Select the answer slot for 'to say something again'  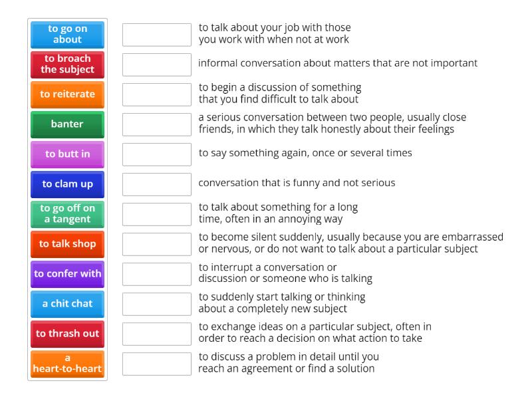[x=156, y=154]
